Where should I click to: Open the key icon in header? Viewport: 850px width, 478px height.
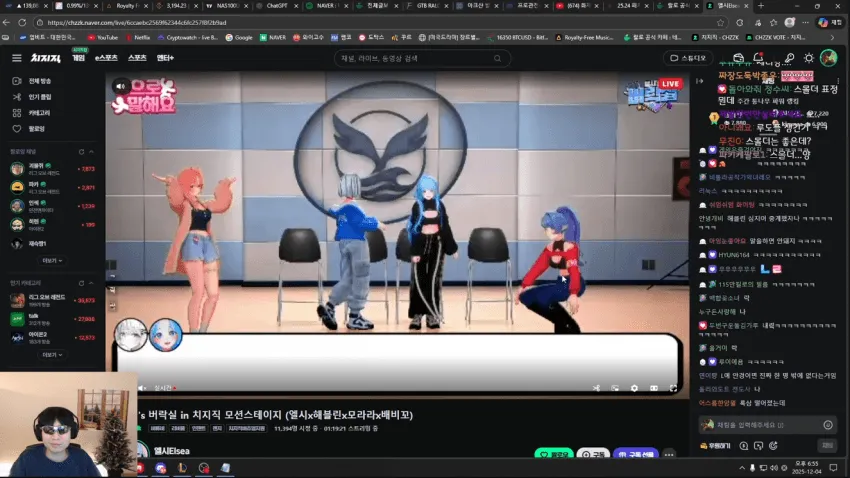789,58
